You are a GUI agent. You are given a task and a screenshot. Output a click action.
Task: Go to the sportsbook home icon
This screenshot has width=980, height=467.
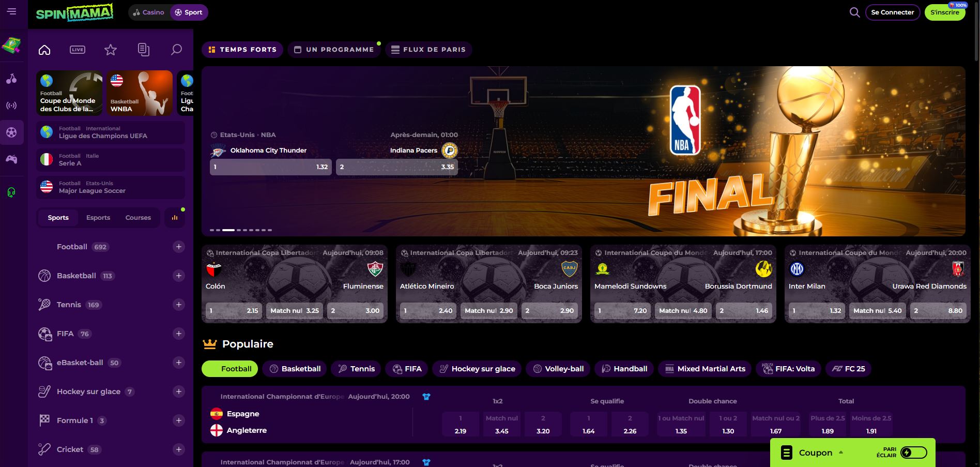tap(44, 50)
